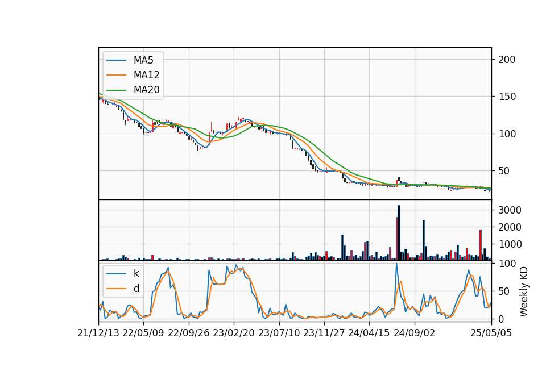546x392 pixels.
Task: Click the 21/12/13 date tick label
Action: [x=98, y=333]
